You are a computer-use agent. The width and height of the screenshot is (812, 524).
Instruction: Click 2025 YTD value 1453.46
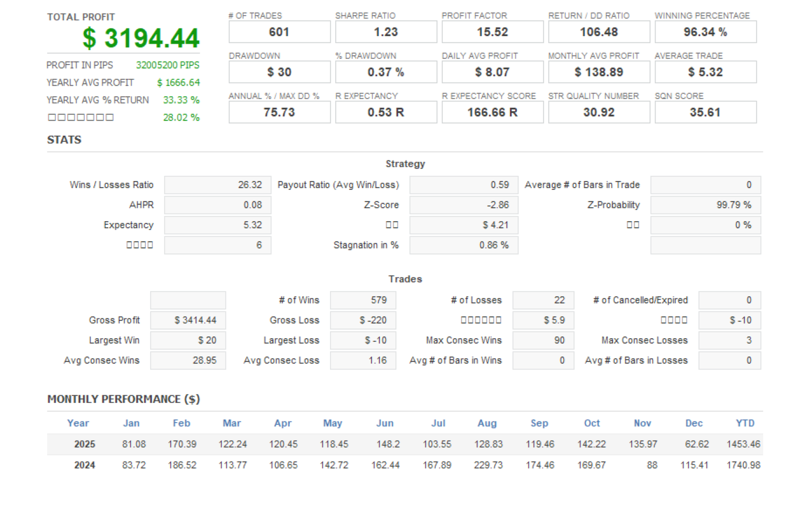pos(743,444)
